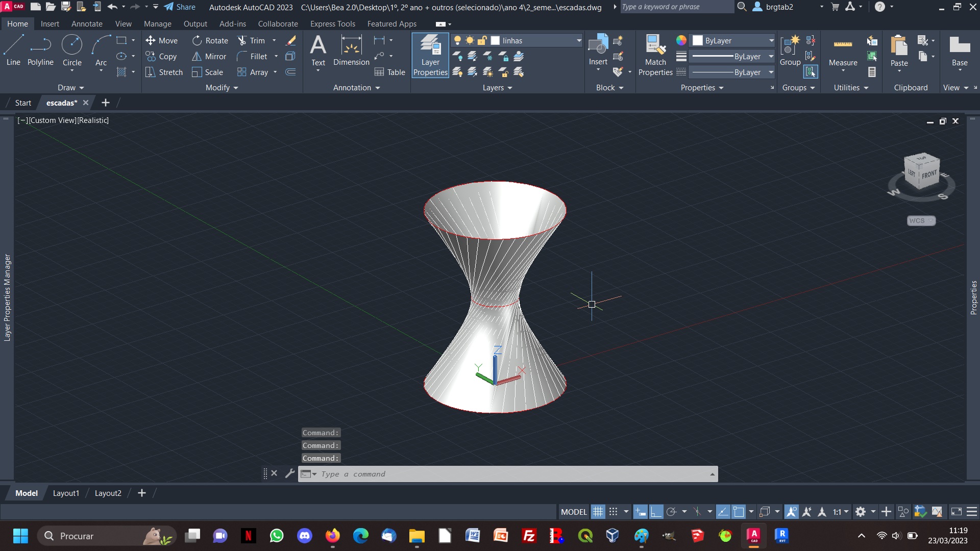
Task: Insert a Table
Action: tap(390, 72)
